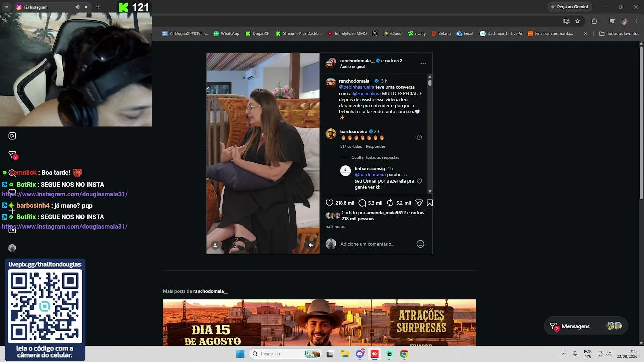This screenshot has height=362, width=644.
Task: Open the YT DogaoXP#0195 bookmark
Action: [x=185, y=34]
